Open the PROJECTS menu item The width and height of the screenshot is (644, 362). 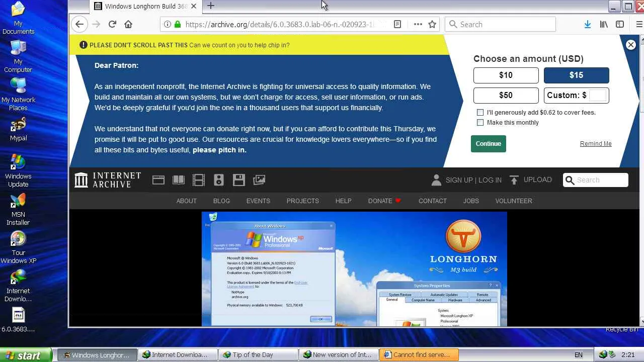(x=302, y=201)
